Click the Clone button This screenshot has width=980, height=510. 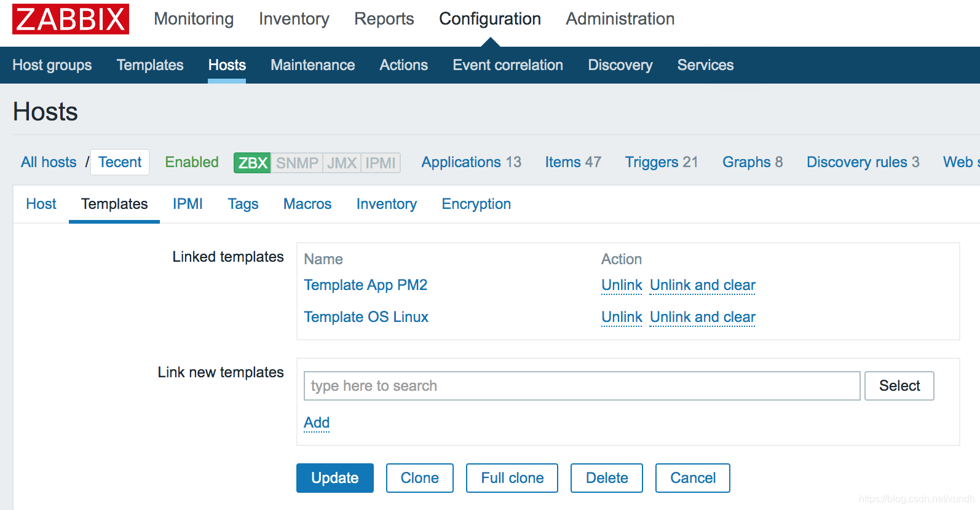(420, 478)
